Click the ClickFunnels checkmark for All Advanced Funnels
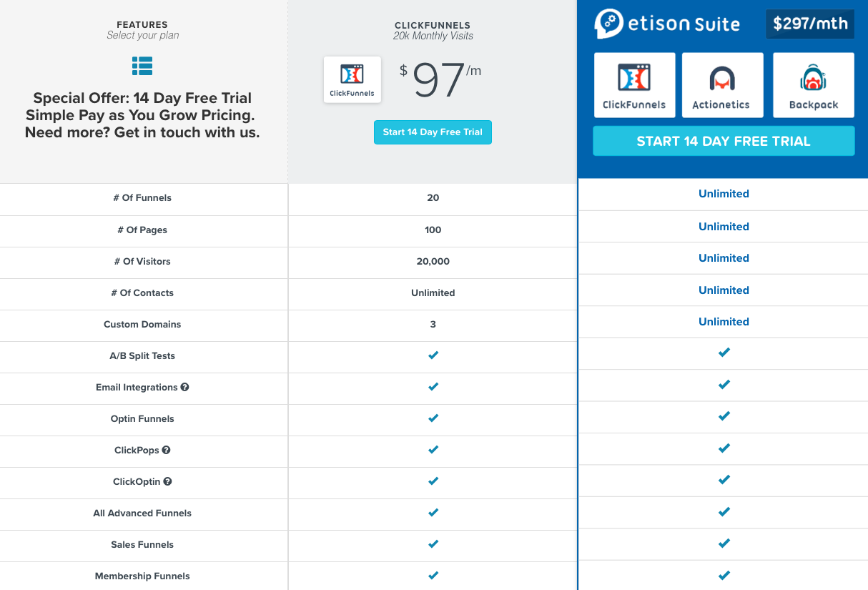 pos(433,513)
